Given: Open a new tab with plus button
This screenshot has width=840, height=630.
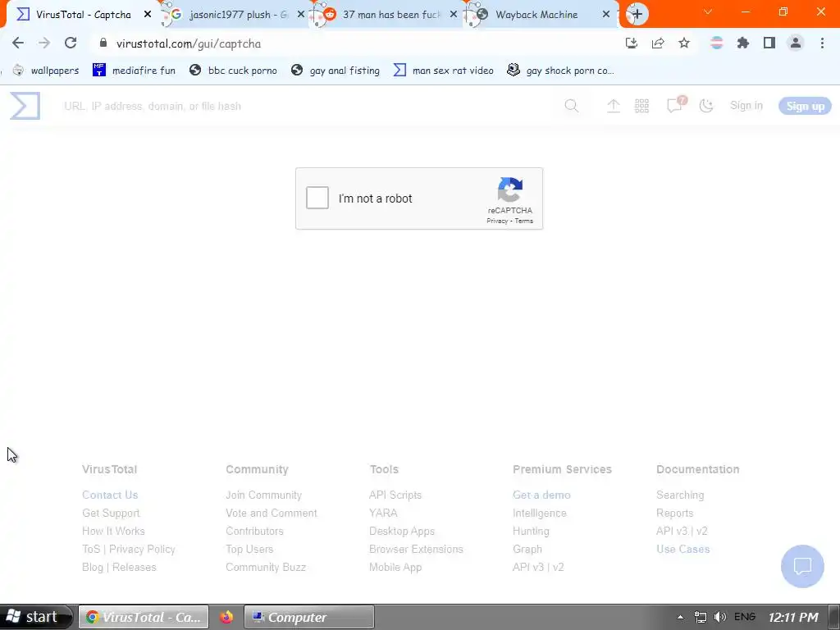Looking at the screenshot, I should [637, 15].
